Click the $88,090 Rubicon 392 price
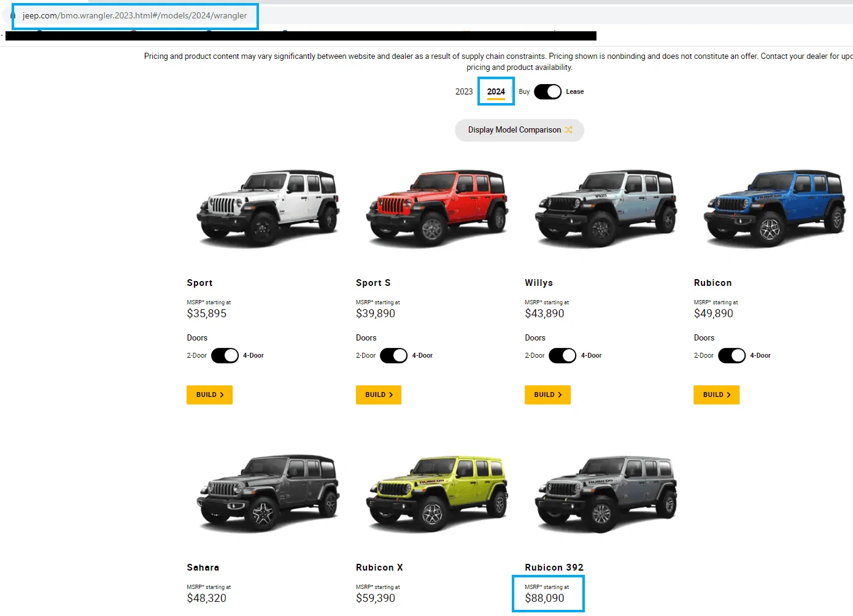The height and width of the screenshot is (616, 853). 544,598
